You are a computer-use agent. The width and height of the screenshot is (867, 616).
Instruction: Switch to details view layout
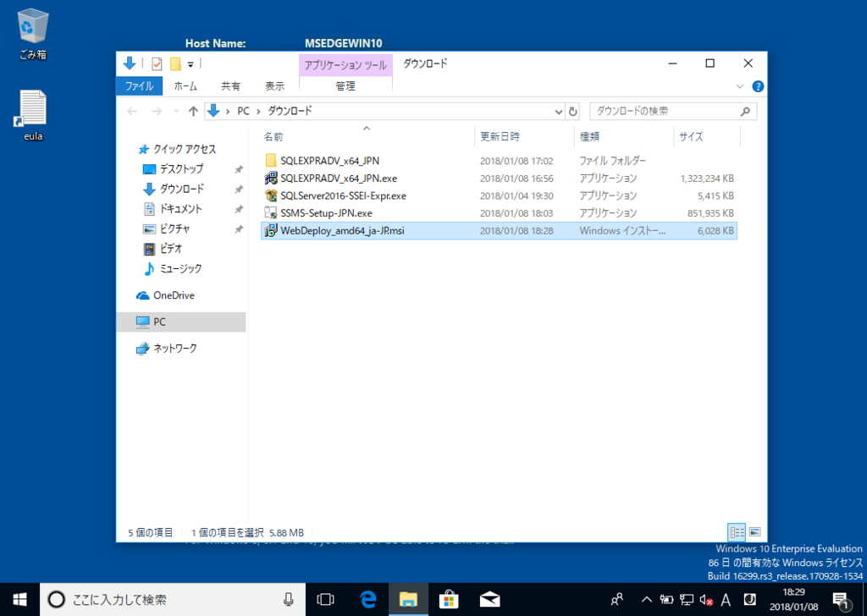point(737,532)
